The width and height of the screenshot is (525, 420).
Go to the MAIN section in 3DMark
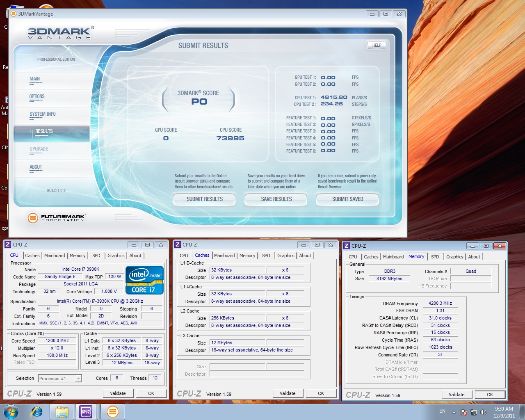click(35, 79)
